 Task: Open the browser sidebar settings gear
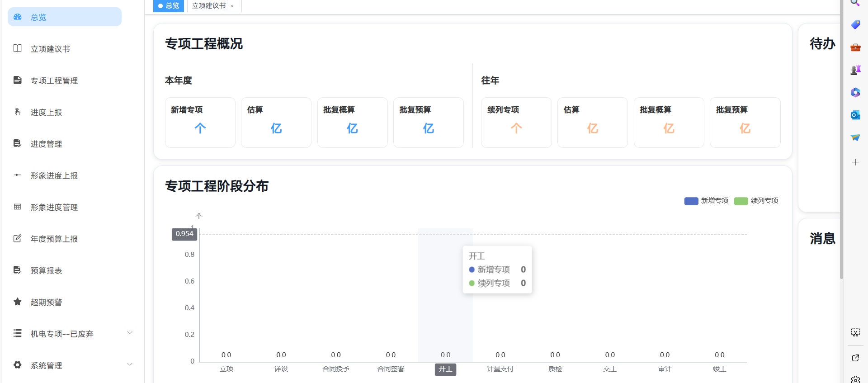pyautogui.click(x=855, y=380)
